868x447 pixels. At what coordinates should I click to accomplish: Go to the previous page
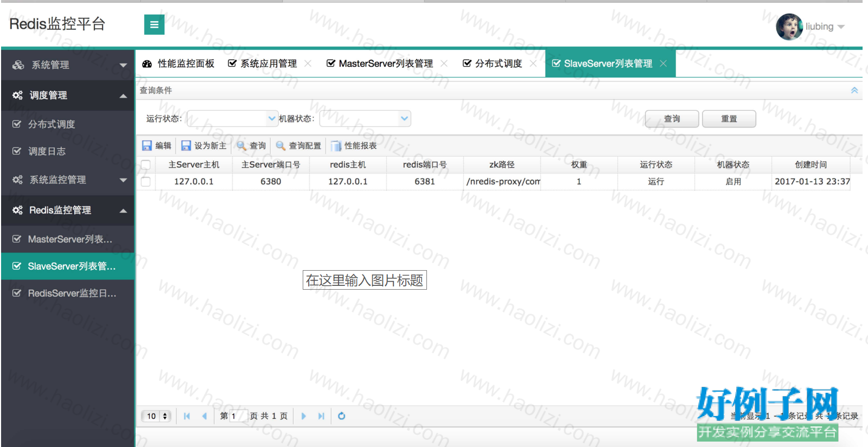(x=205, y=416)
